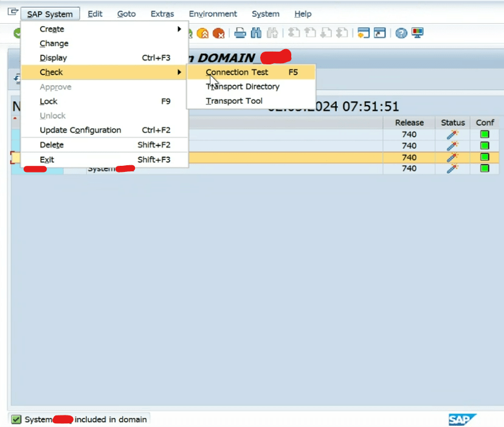
Task: Click the status bar message 'included in domain'
Action: tap(111, 419)
